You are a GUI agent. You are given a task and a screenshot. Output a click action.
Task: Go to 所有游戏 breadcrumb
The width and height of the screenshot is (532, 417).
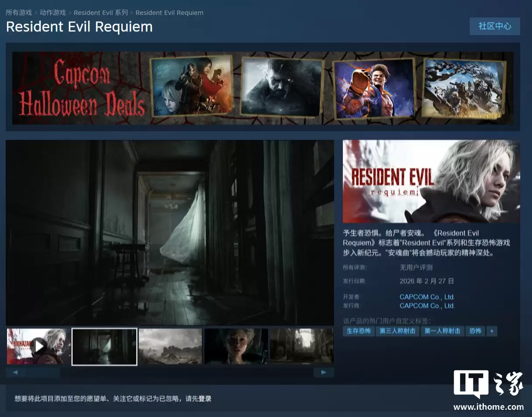coord(18,13)
